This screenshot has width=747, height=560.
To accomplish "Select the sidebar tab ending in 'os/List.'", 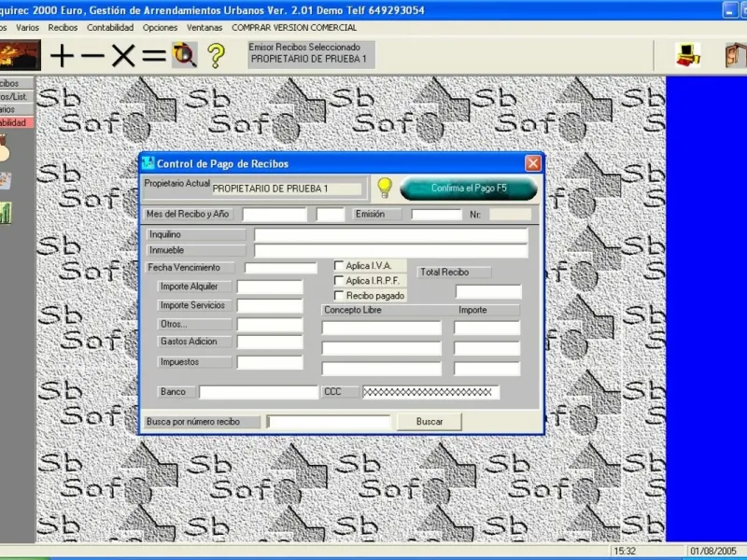I will tap(17, 96).
